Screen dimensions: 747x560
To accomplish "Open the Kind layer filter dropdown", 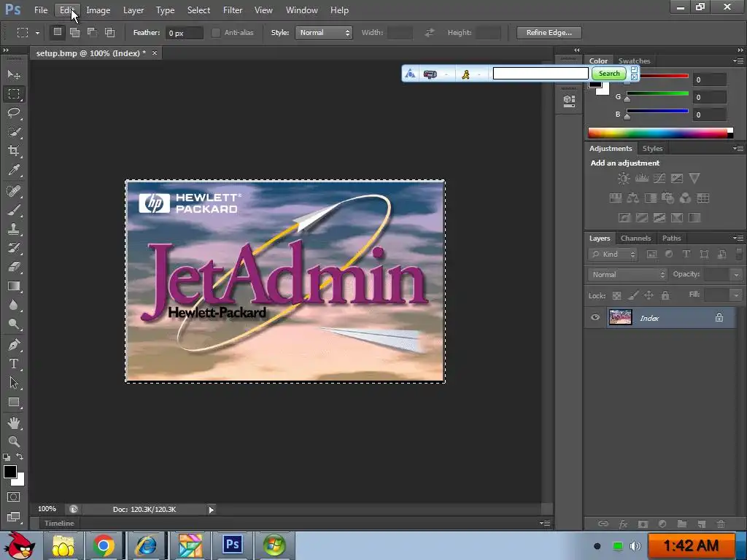I will 613,254.
